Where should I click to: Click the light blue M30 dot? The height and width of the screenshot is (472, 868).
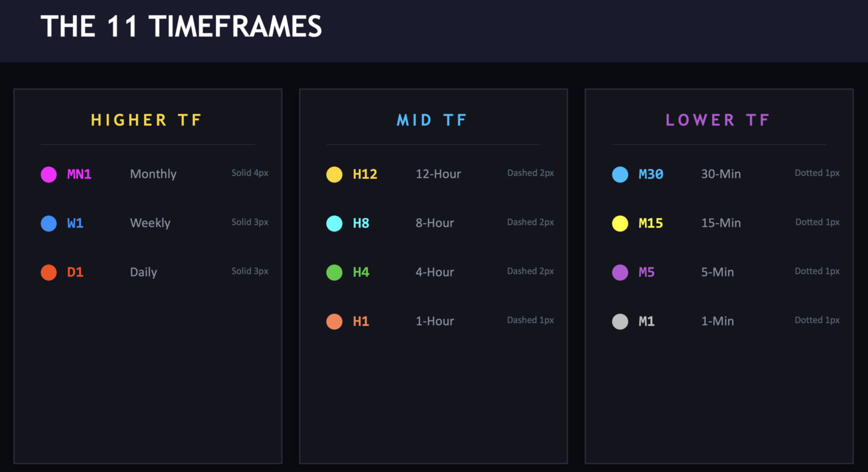point(620,174)
